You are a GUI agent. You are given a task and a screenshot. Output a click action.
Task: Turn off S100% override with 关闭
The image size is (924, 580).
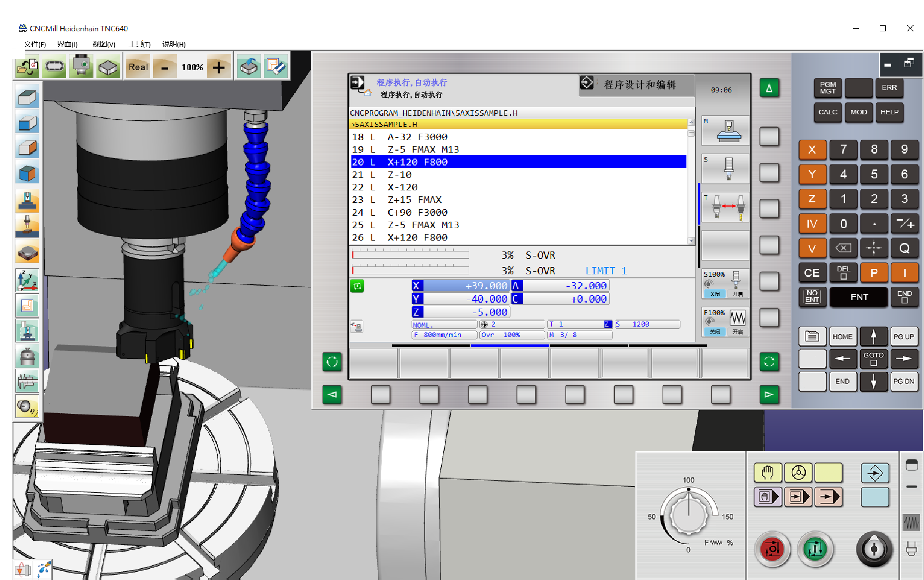(x=715, y=294)
